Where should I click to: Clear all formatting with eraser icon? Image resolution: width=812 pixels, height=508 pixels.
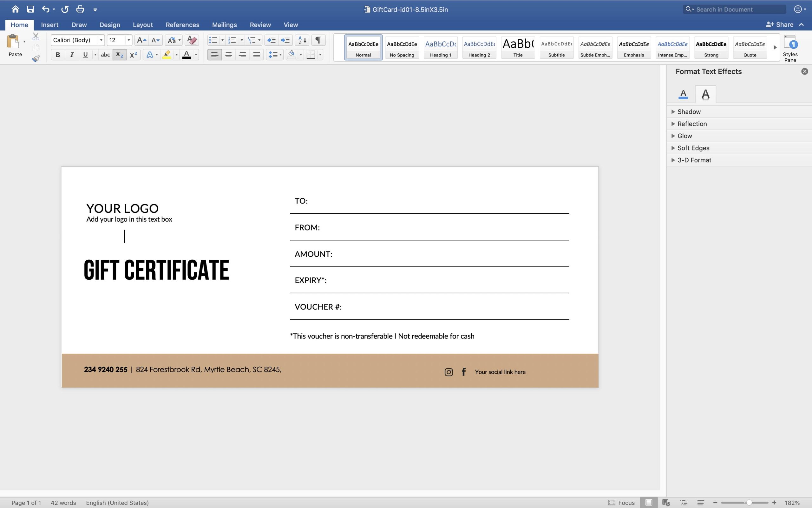[x=192, y=40]
